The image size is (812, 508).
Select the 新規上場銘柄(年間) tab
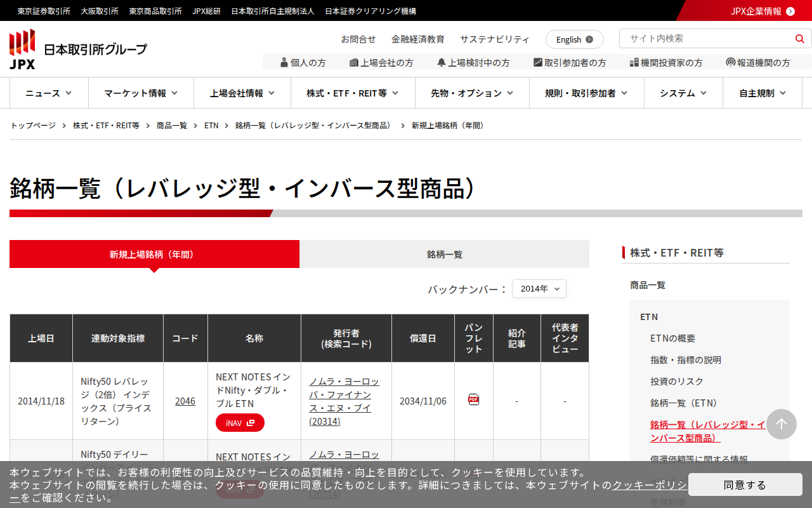[x=154, y=254]
